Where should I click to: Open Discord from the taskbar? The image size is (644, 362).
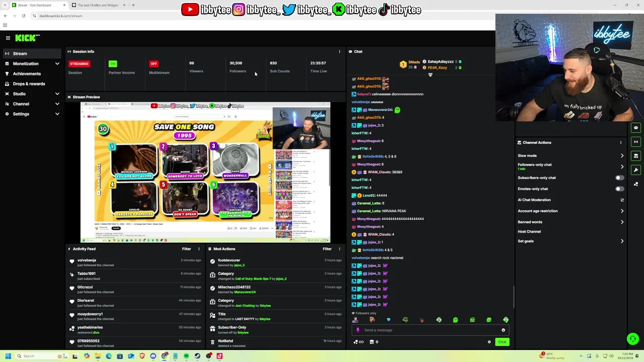pyautogui.click(x=153, y=356)
